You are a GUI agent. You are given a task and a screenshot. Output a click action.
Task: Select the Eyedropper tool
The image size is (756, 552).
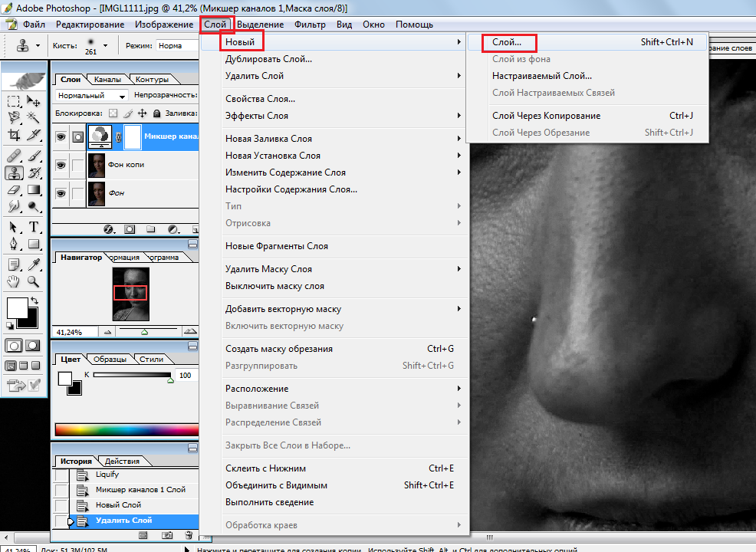(x=33, y=264)
